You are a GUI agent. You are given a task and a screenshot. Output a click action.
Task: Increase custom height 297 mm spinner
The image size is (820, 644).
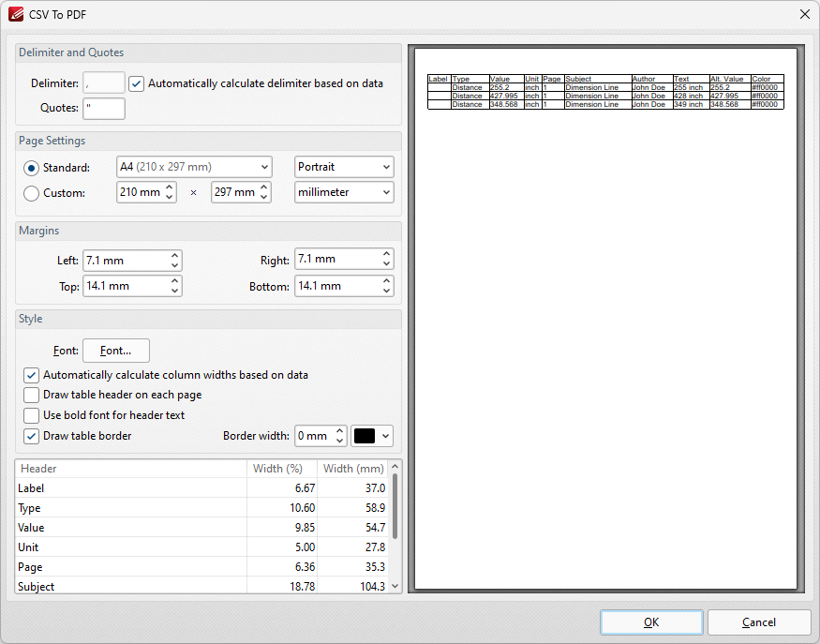click(264, 187)
